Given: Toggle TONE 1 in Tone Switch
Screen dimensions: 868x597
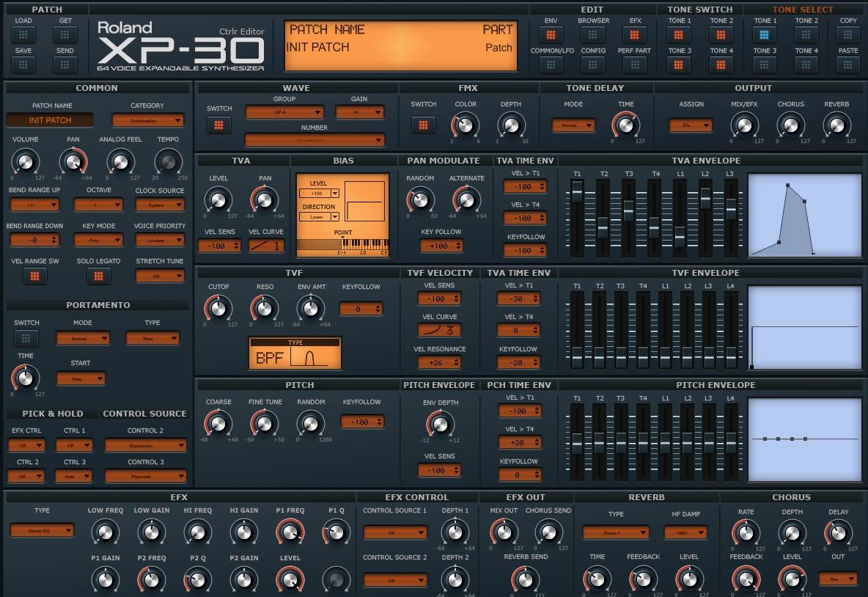Looking at the screenshot, I should [x=679, y=35].
